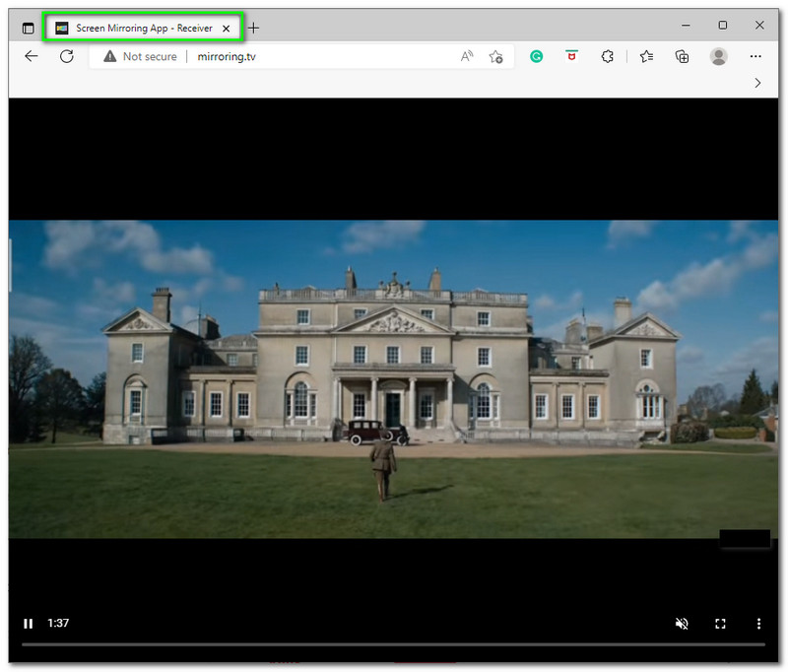
Task: Seek using the video progress bar
Action: pyautogui.click(x=394, y=645)
